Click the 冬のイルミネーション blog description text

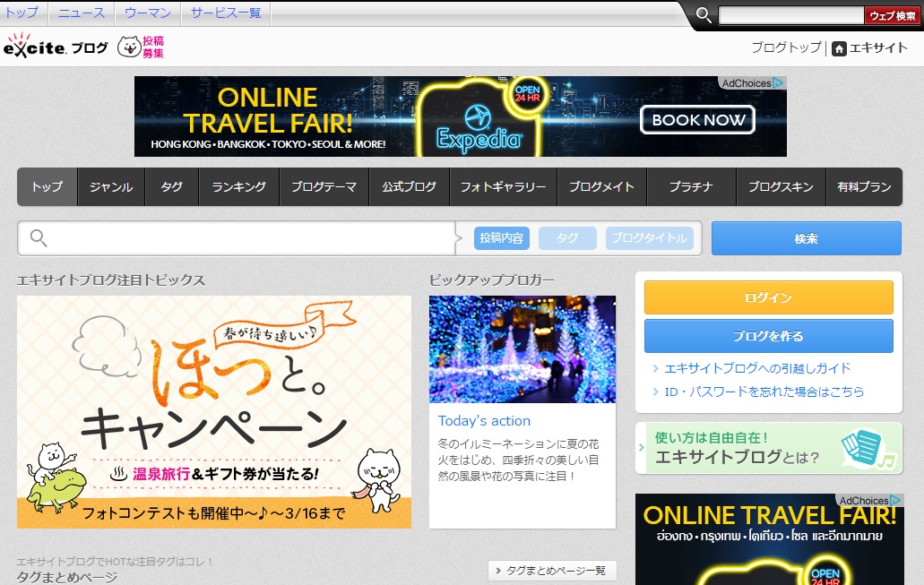(x=518, y=460)
